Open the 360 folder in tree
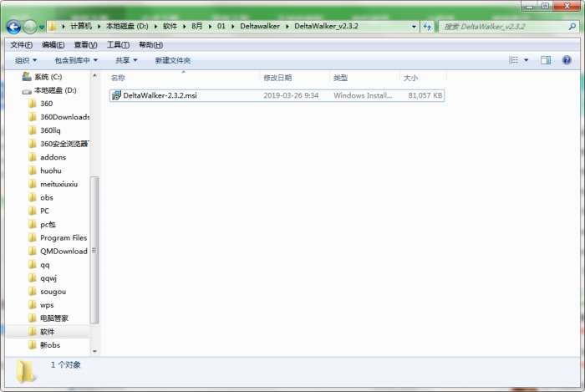Screen dimensions: 585x392 pos(41,104)
